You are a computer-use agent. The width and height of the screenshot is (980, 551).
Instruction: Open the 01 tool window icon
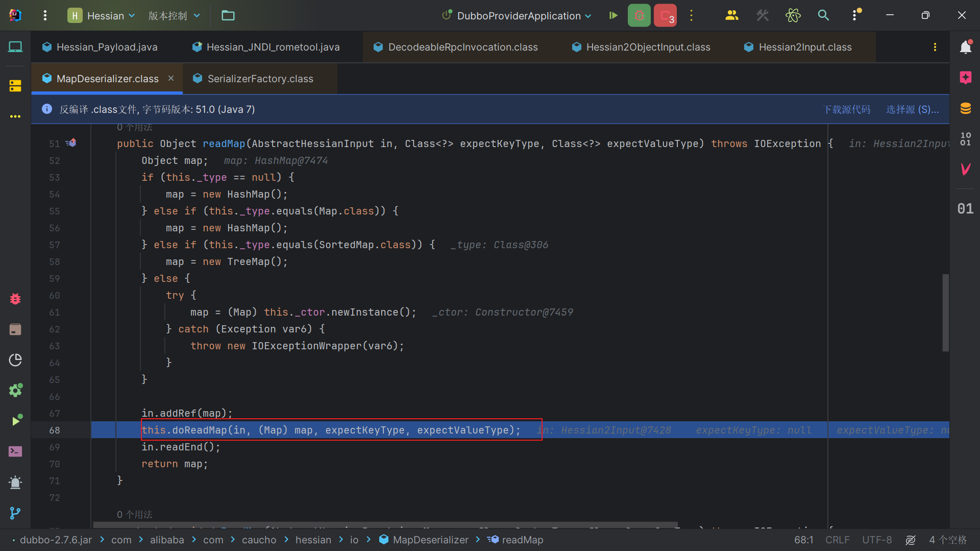click(965, 208)
